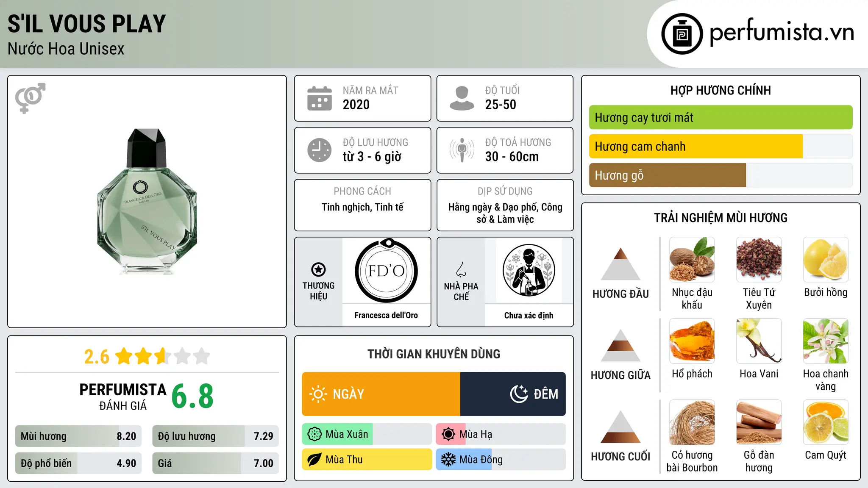Click the unisex gender symbol icon
Viewport: 868px width, 488px height.
tap(30, 98)
